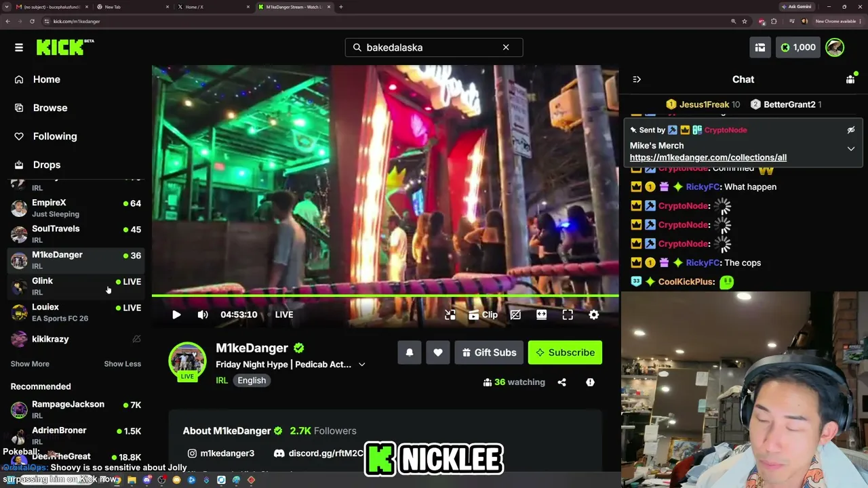
Task: Open EmpireX channel in sidebar
Action: point(76,208)
